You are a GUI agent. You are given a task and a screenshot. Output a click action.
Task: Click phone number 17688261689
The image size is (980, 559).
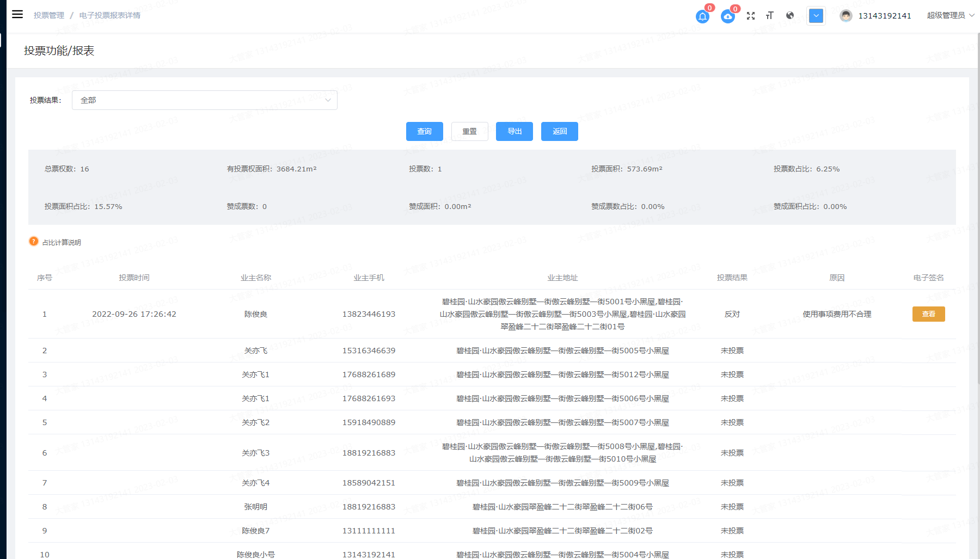coord(369,374)
